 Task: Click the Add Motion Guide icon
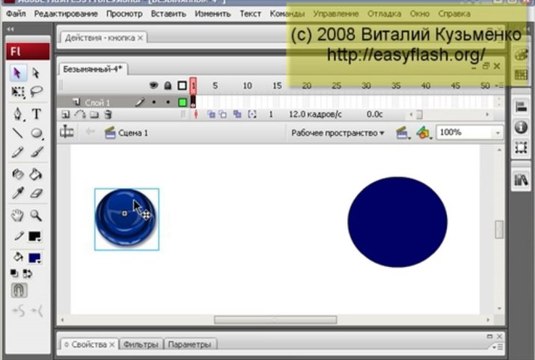point(80,115)
